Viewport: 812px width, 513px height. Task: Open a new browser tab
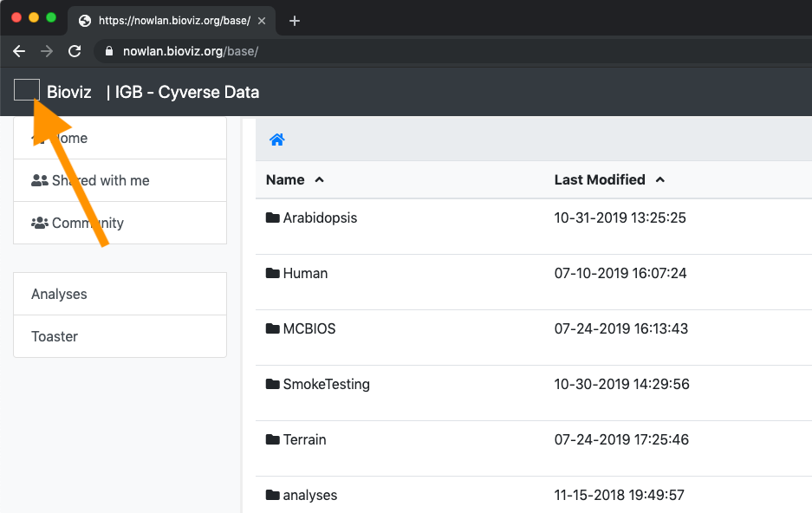pos(295,21)
